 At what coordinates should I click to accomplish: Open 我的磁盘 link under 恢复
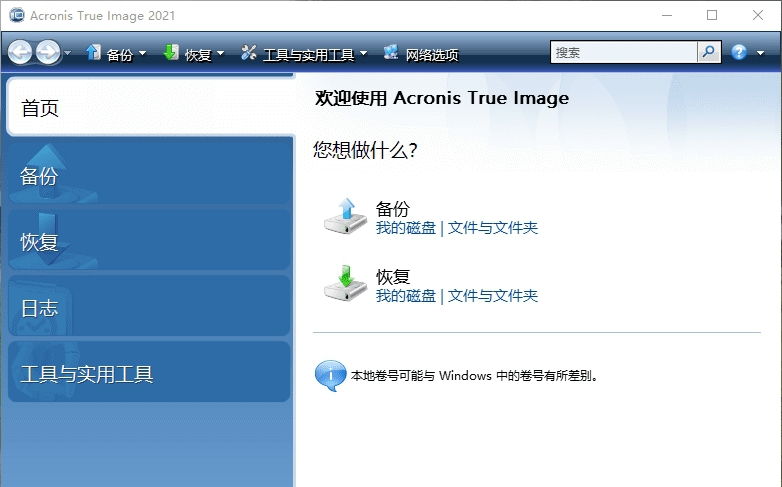[405, 296]
